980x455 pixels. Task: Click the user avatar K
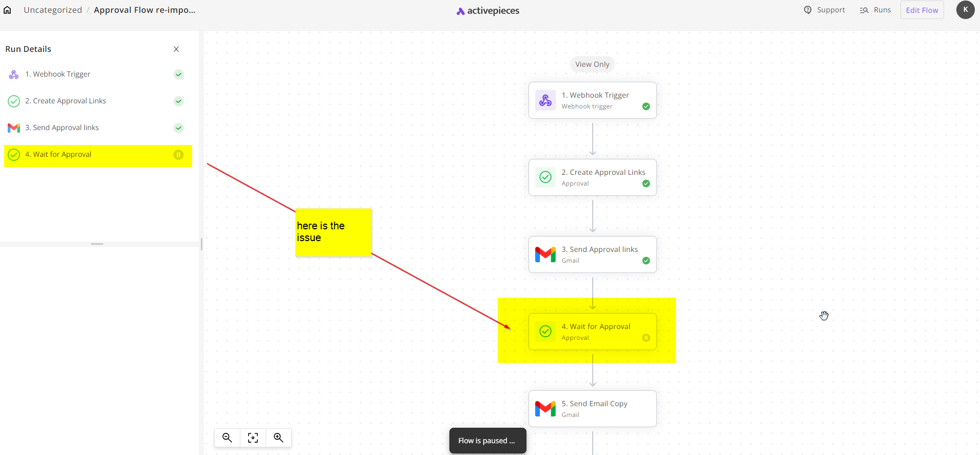point(965,10)
